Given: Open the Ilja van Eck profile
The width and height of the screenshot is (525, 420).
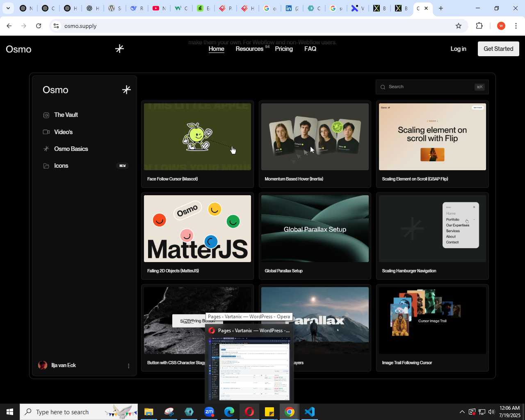Looking at the screenshot, I should [64, 365].
